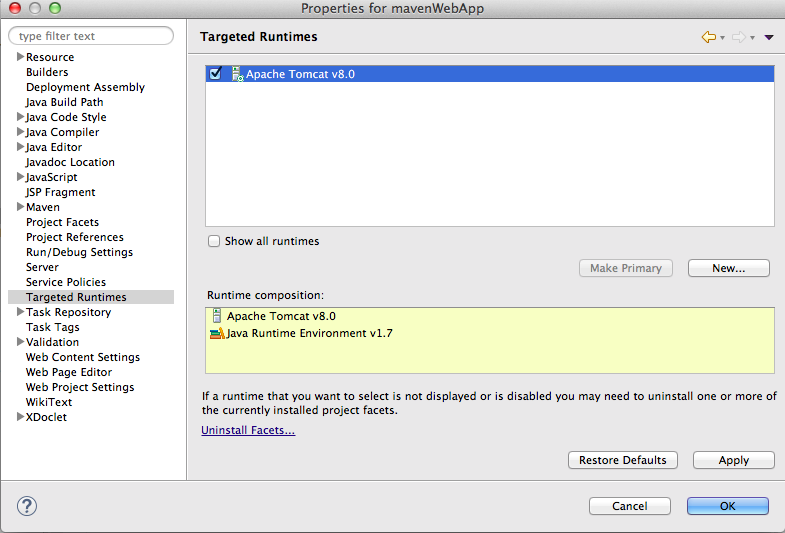Image resolution: width=785 pixels, height=533 pixels.
Task: Expand the Java Code Style node
Action: [x=21, y=117]
